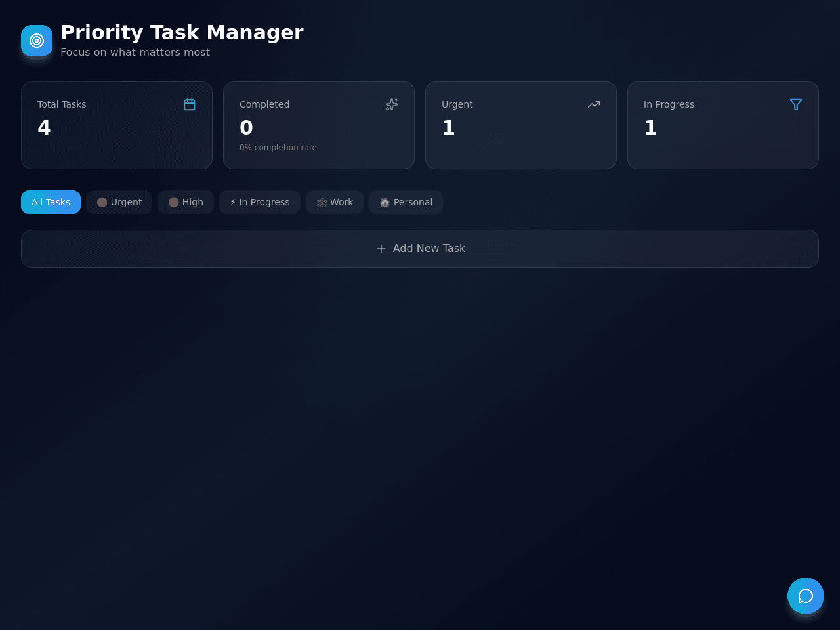Click the funnel filter icon in In Progress card
840x630 pixels.
coord(796,104)
